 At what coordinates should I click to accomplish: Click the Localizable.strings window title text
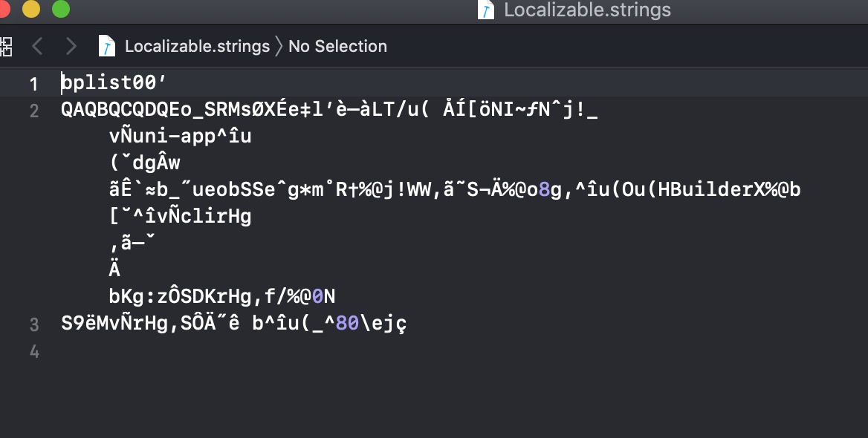pyautogui.click(x=587, y=10)
